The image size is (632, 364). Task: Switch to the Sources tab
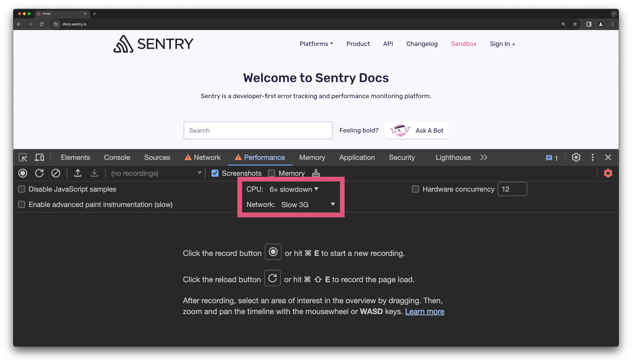click(x=157, y=157)
